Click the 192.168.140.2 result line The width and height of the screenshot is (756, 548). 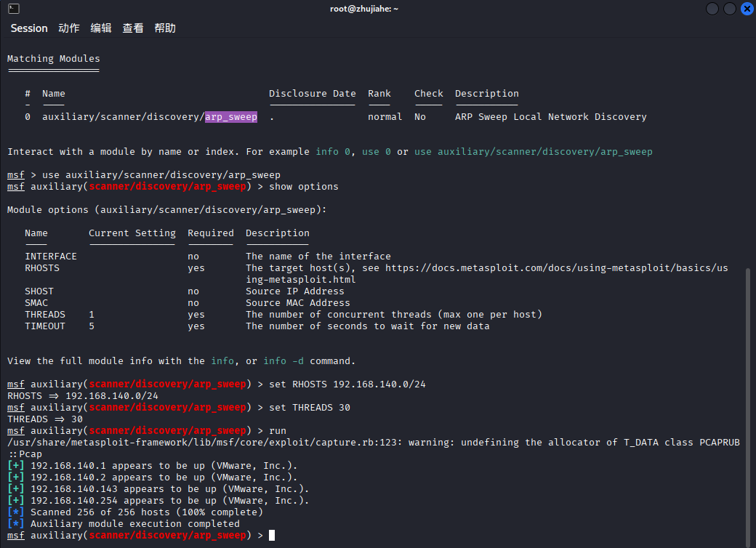[153, 478]
